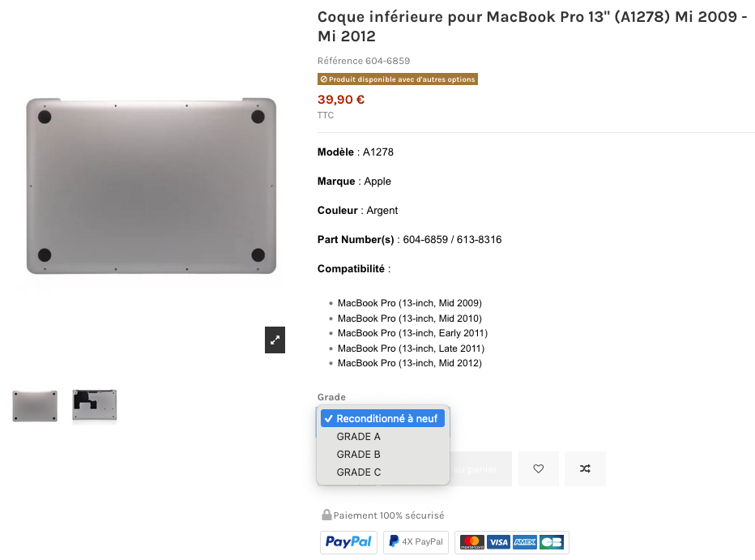The image size is (755, 560).
Task: Click the American Express logo
Action: point(525,542)
